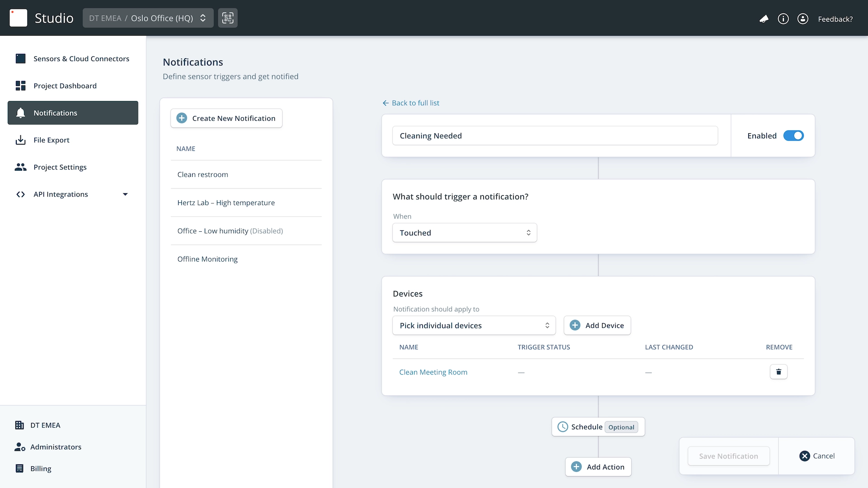Open the user profile icon
Image resolution: width=868 pixels, height=488 pixels.
coord(802,19)
